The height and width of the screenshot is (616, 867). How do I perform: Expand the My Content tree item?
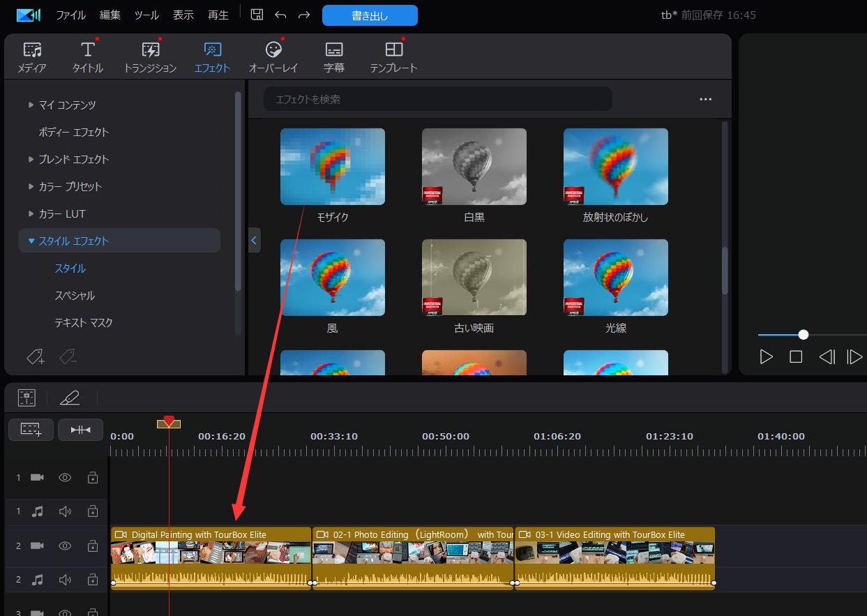coord(31,105)
